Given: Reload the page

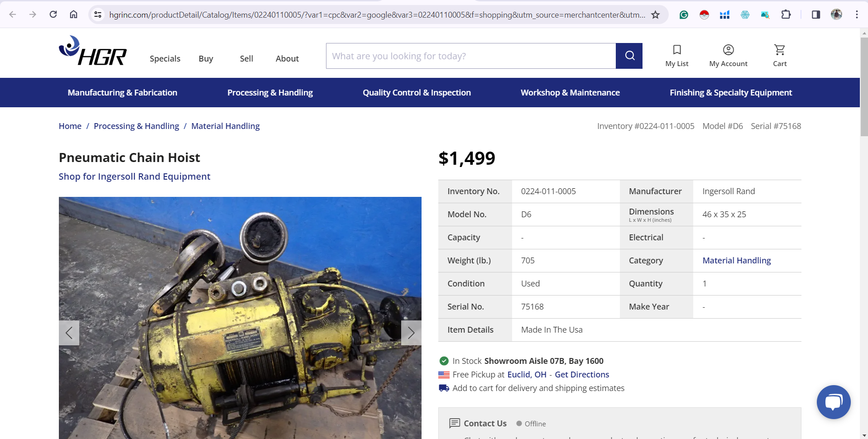Looking at the screenshot, I should click(x=53, y=14).
